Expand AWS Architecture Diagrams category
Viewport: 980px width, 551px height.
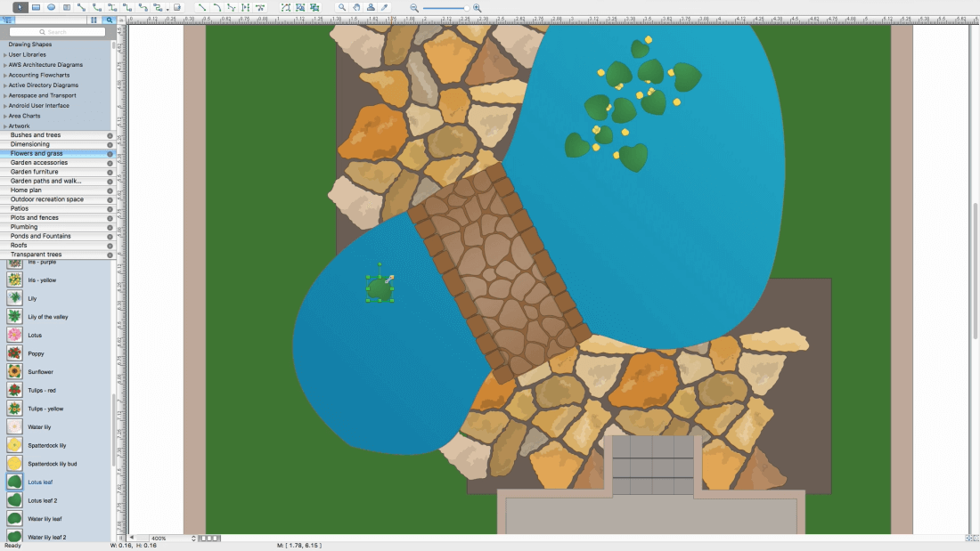[5, 65]
